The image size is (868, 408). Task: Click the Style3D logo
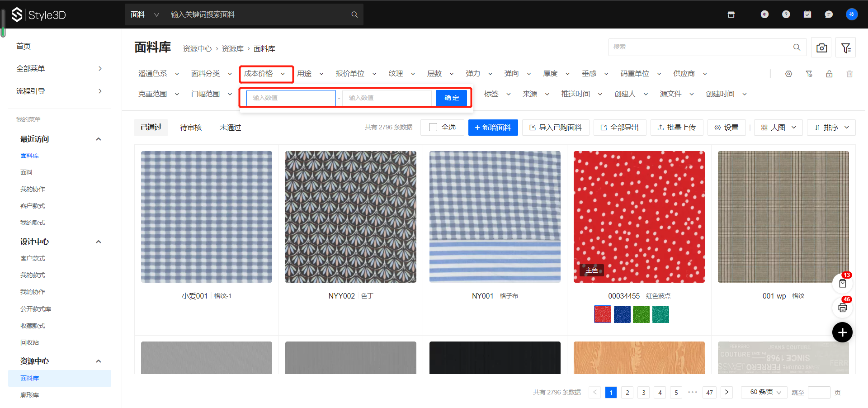click(x=38, y=15)
